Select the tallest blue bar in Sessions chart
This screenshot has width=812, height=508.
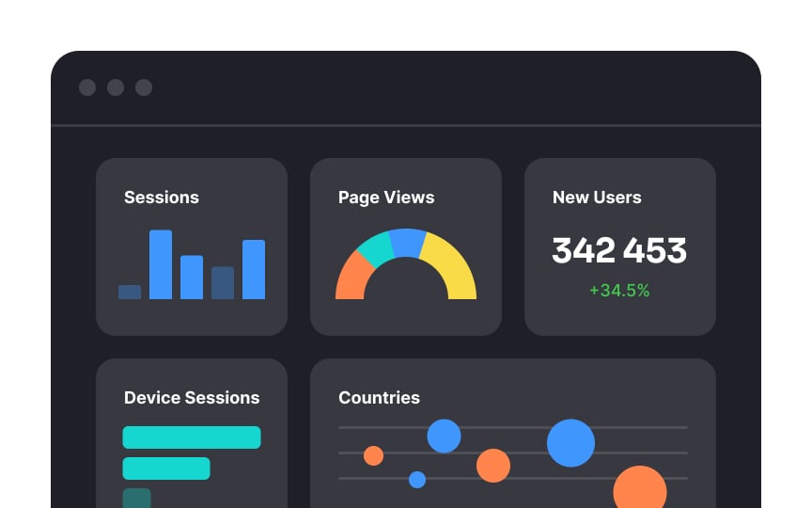click(161, 264)
